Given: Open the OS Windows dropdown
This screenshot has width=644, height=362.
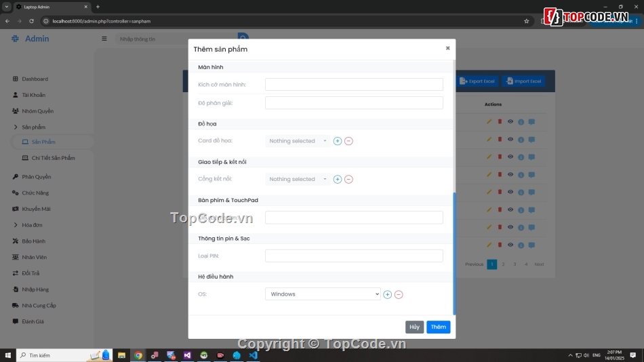Looking at the screenshot, I should coord(323,294).
